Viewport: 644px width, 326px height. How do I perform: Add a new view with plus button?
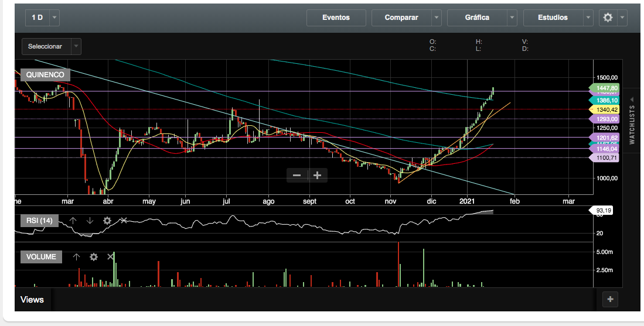pos(610,299)
